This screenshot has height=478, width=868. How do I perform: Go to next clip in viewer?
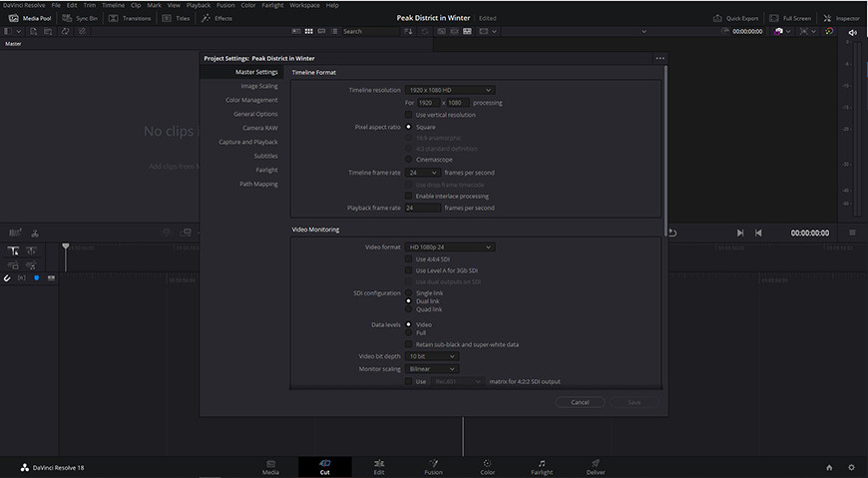740,234
